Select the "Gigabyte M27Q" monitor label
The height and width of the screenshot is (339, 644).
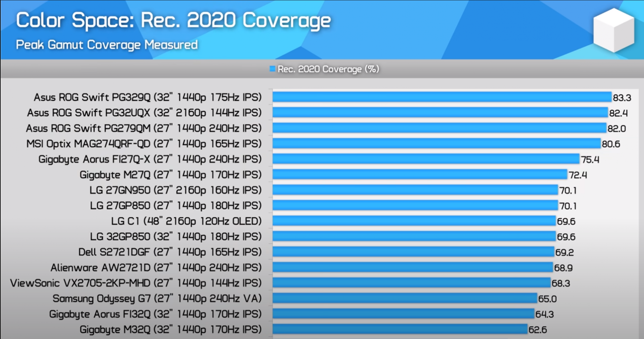coord(171,174)
